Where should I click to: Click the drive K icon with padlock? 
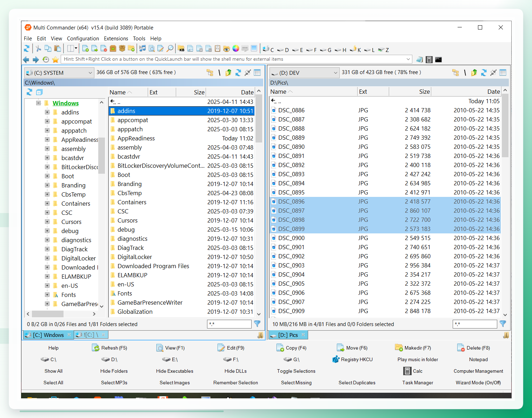click(x=355, y=49)
